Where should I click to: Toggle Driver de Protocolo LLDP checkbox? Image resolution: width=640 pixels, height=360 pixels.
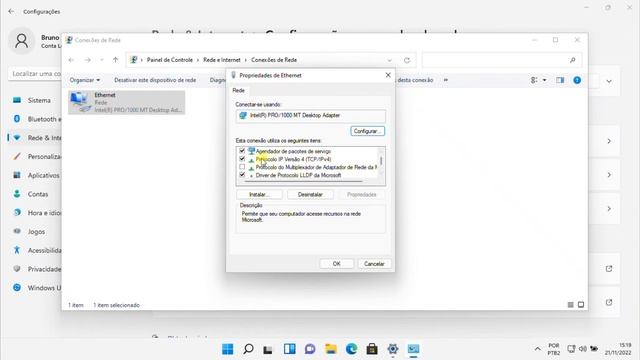point(242,175)
